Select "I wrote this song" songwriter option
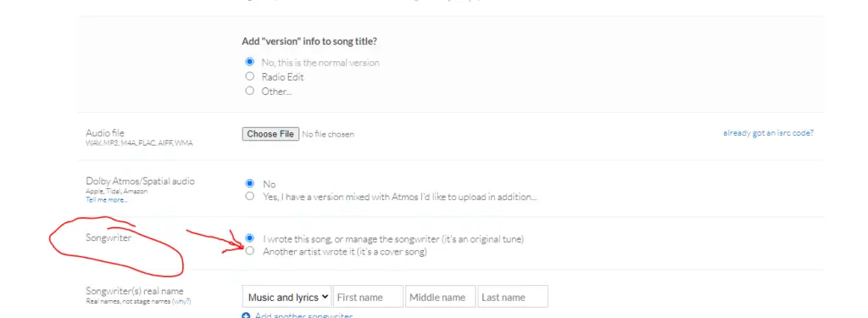The height and width of the screenshot is (318, 868). coord(250,238)
